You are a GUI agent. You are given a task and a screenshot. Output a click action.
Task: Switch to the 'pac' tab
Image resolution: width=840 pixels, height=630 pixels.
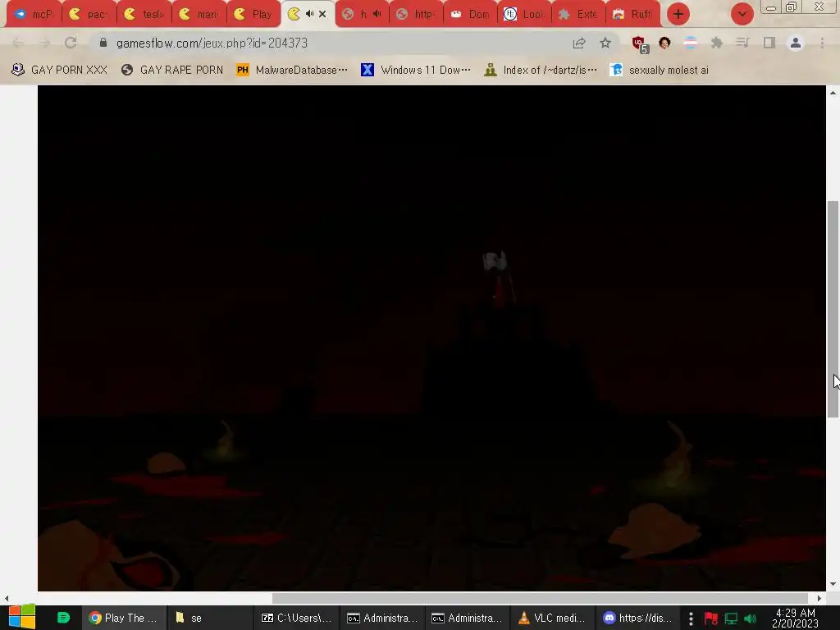89,14
